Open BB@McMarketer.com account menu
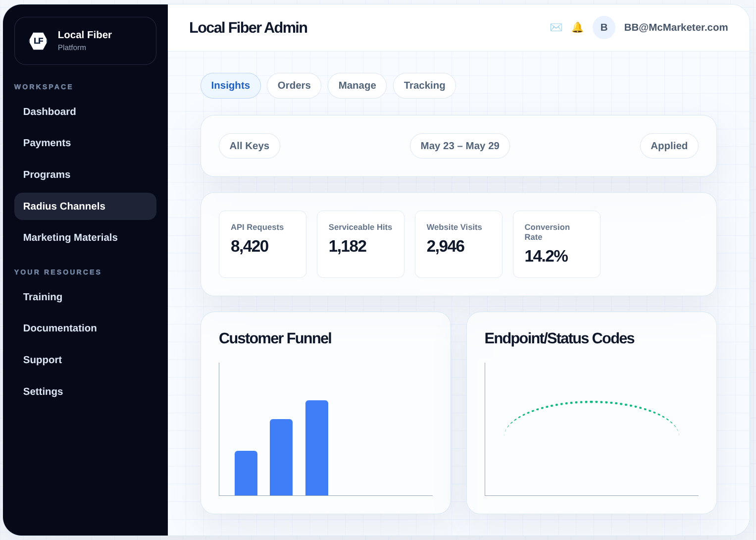The height and width of the screenshot is (540, 756). (676, 27)
